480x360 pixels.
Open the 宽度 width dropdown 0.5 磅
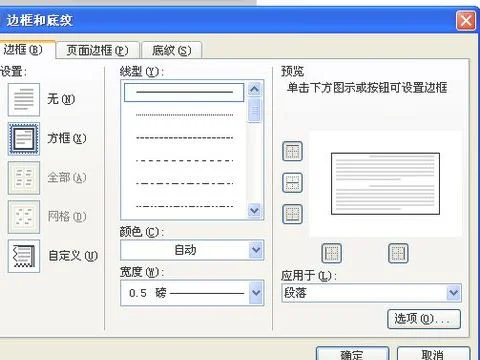192,293
